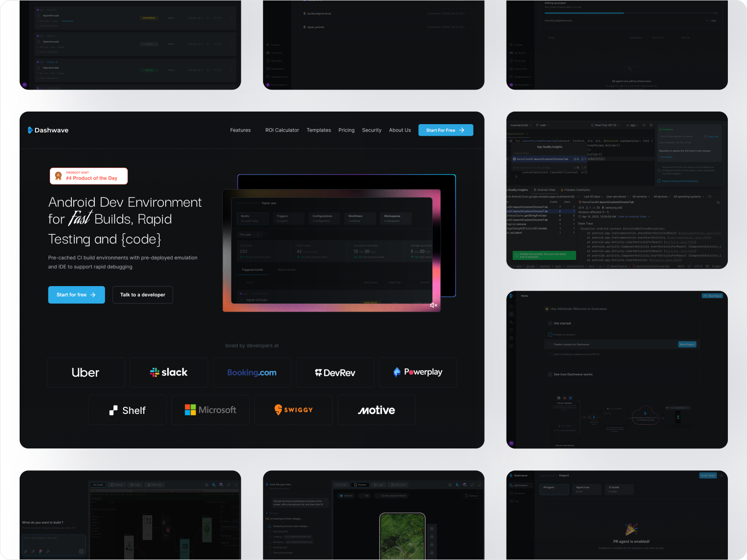Click the Dashwave logo in header
Image resolution: width=747 pixels, height=560 pixels.
click(48, 130)
